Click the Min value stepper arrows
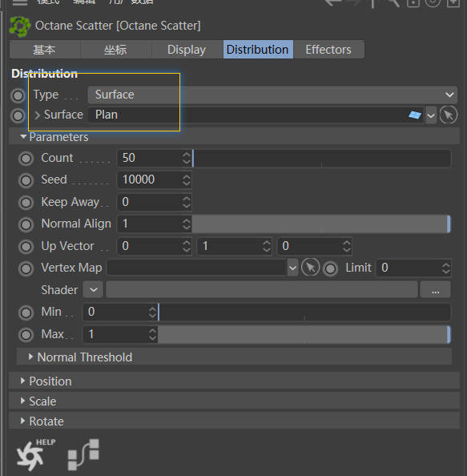This screenshot has width=467, height=476. coord(153,312)
